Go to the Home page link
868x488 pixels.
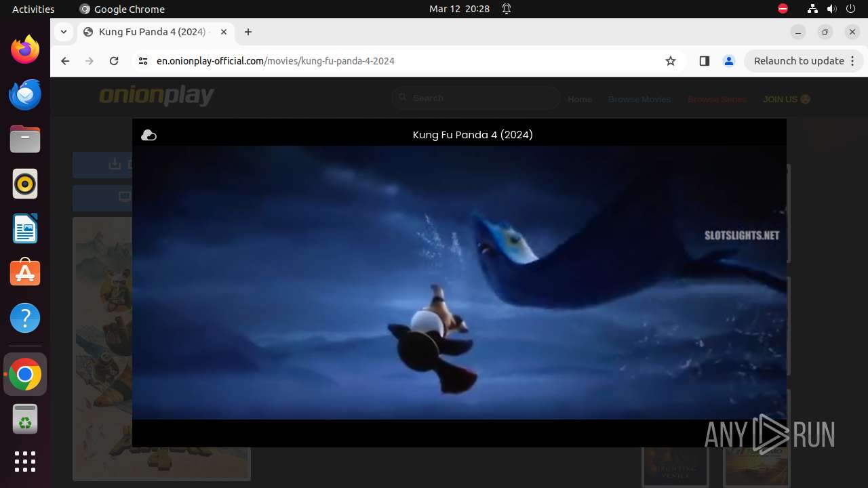(580, 99)
